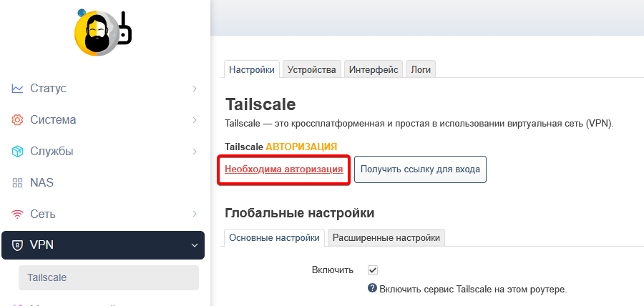
Task: Switch to the Интерфейс tab
Action: (x=374, y=69)
